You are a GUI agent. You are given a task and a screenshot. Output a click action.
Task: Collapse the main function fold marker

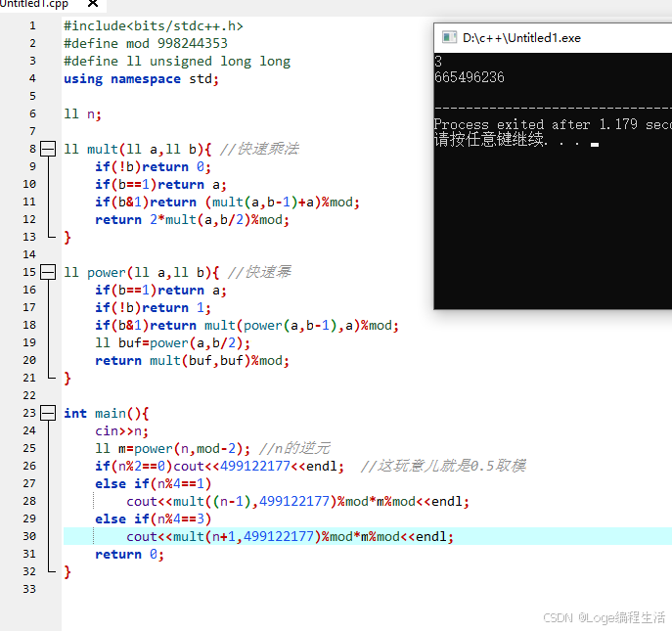point(48,413)
